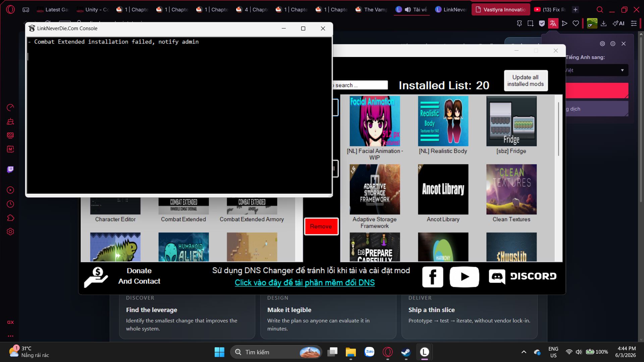The image size is (644, 362).
Task: Switch to The Vamp... tab
Action: (372, 10)
